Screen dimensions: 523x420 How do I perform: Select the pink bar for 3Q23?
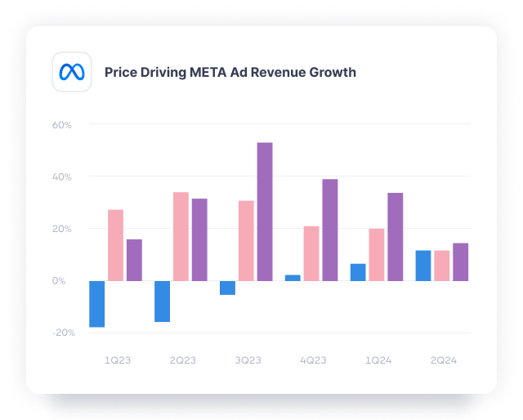click(x=246, y=240)
